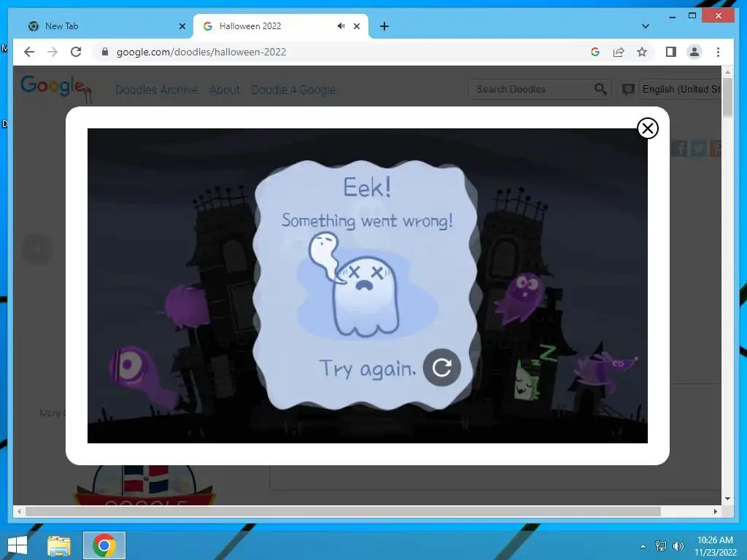Click scroll right arrow at bottom
The width and height of the screenshot is (747, 560).
[x=715, y=511]
